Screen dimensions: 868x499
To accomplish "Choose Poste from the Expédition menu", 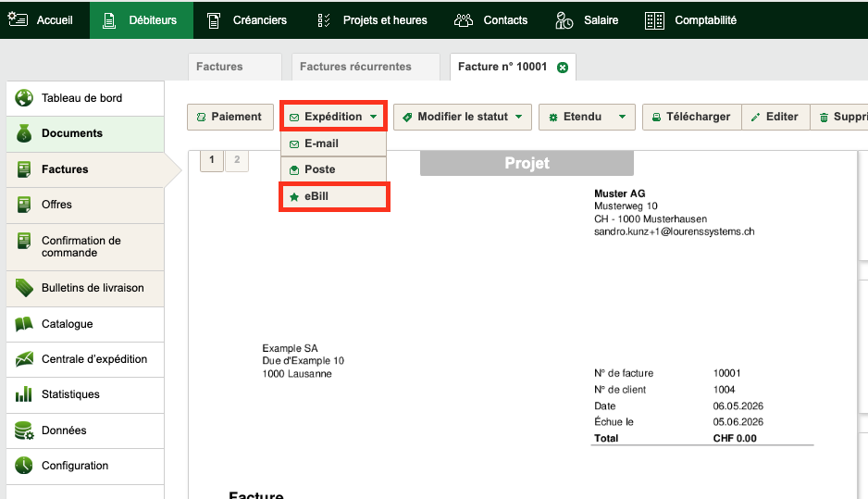I will pos(333,169).
